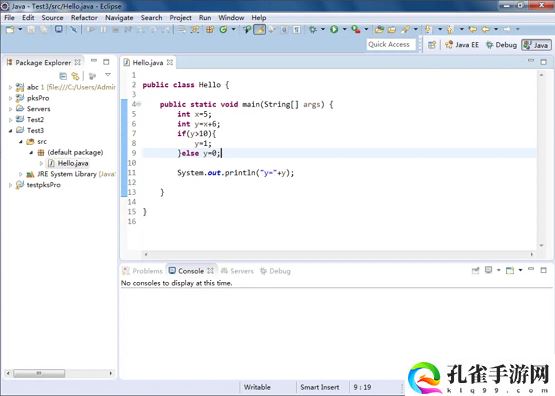Click Collapse All icon in Package Explorer
The image size is (555, 396).
(x=63, y=76)
